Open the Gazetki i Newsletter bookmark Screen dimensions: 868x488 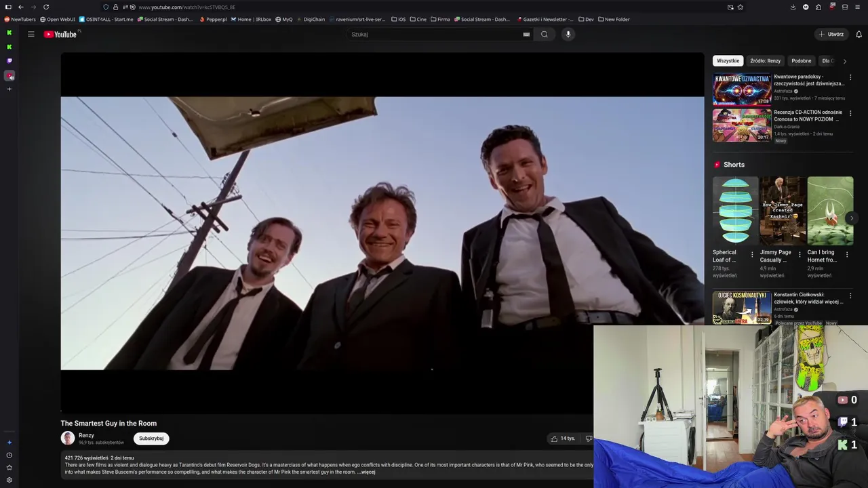[546, 19]
